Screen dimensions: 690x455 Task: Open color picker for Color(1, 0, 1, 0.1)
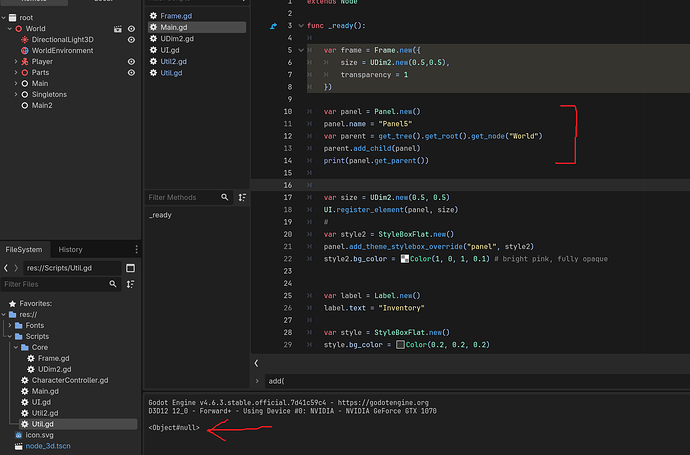(x=405, y=259)
